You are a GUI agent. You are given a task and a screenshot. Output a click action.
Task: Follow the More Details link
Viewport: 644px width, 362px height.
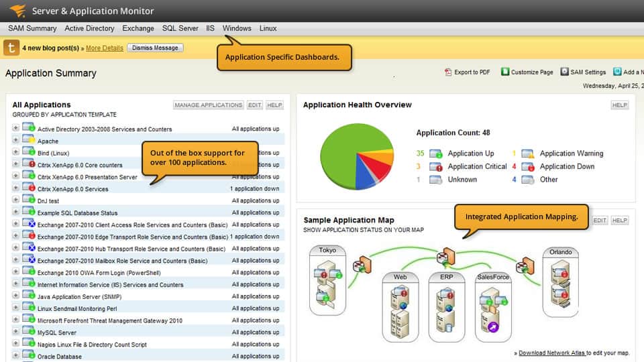click(x=105, y=48)
